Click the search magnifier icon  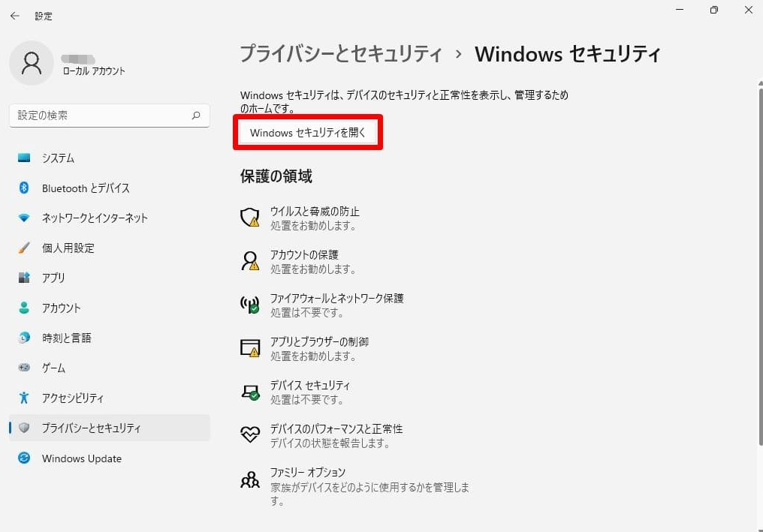click(x=196, y=116)
